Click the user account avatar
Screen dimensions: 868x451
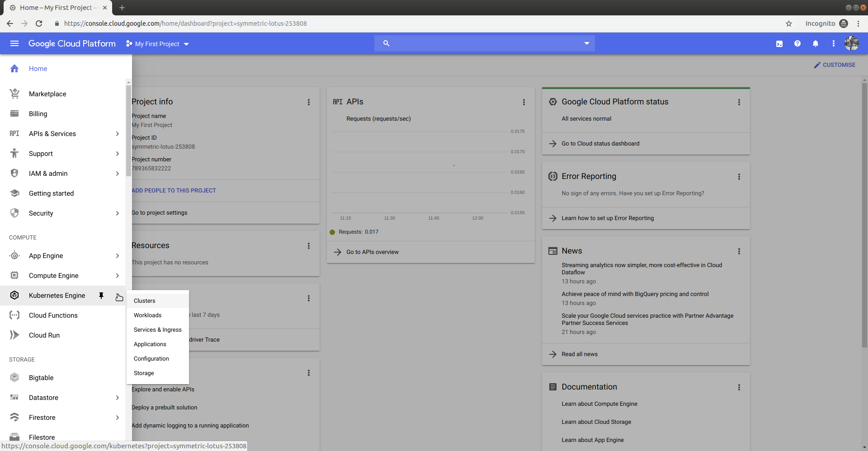pos(852,43)
